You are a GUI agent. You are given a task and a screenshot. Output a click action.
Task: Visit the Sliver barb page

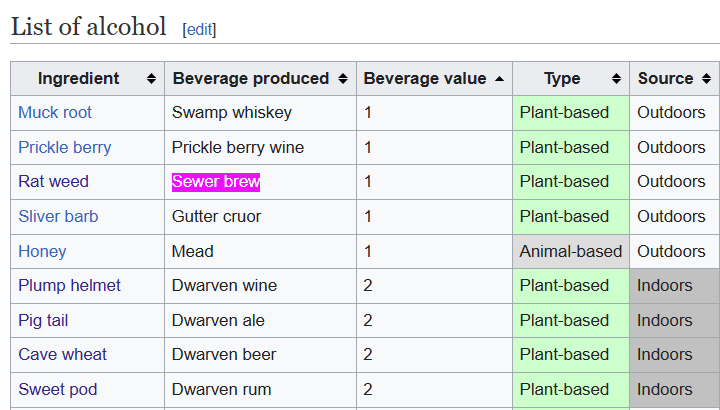(x=58, y=216)
